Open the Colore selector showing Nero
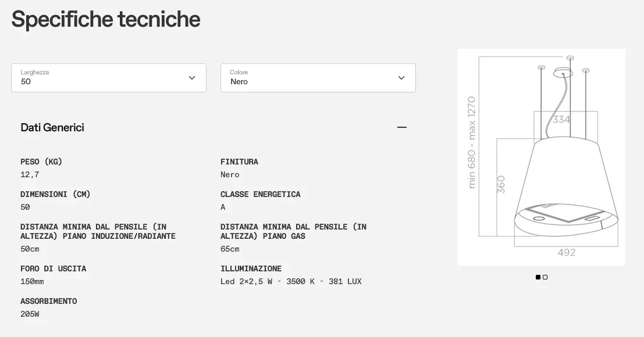Viewport: 644px width, 337px height. click(x=318, y=78)
